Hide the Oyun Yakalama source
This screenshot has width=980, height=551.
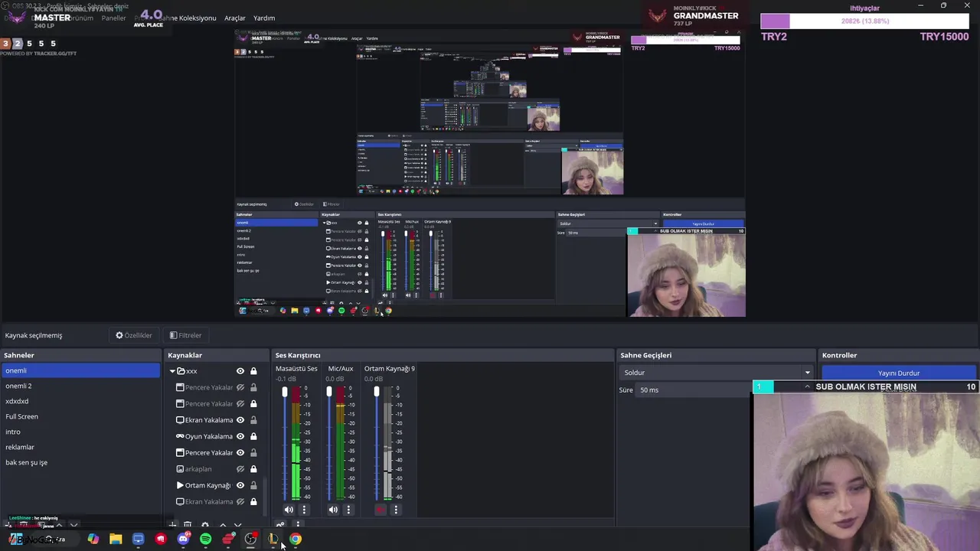tap(240, 436)
